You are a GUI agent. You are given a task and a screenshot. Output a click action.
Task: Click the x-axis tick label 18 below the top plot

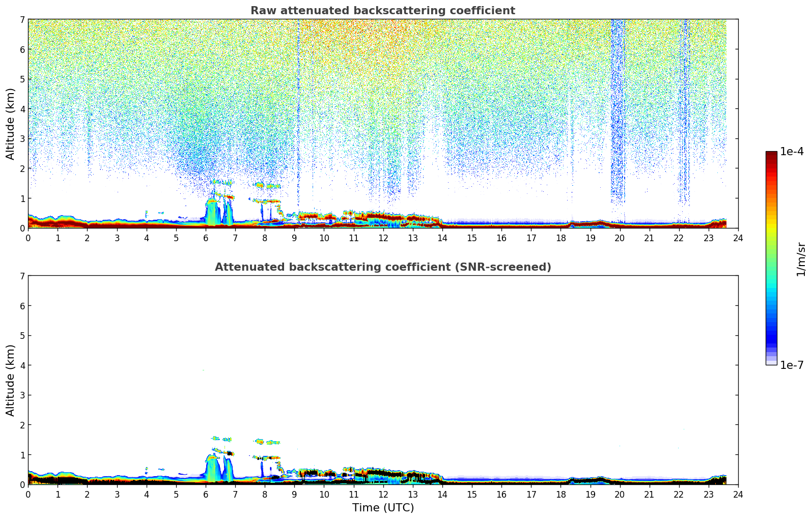[561, 238]
